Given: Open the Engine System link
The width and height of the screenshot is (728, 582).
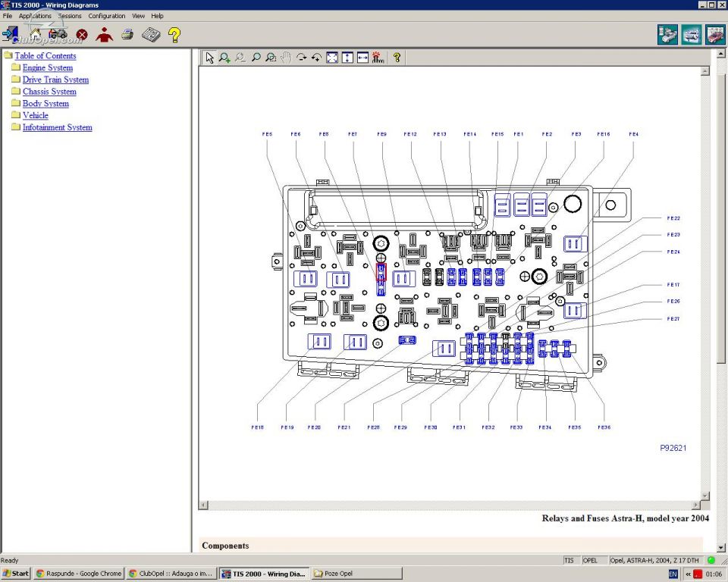Looking at the screenshot, I should point(47,67).
